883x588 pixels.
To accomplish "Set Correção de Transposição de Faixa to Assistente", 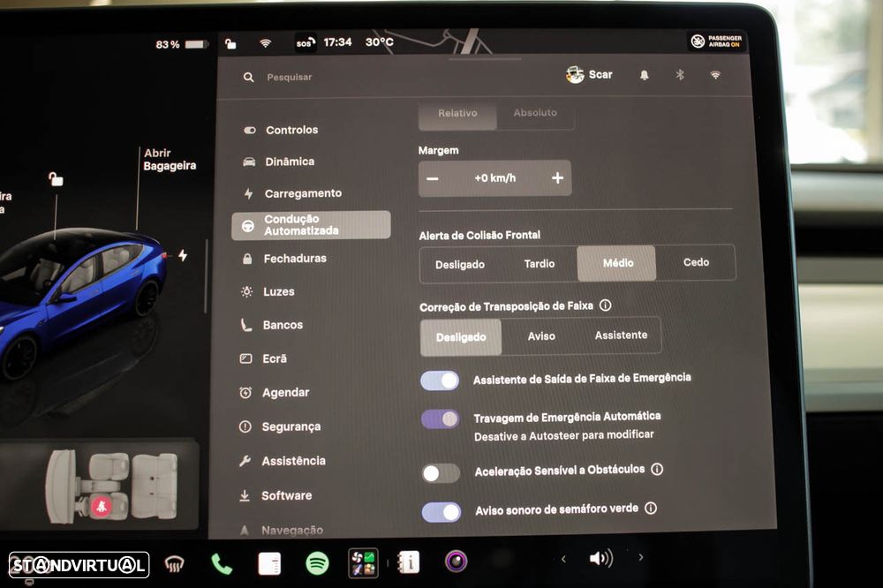I will pyautogui.click(x=621, y=335).
